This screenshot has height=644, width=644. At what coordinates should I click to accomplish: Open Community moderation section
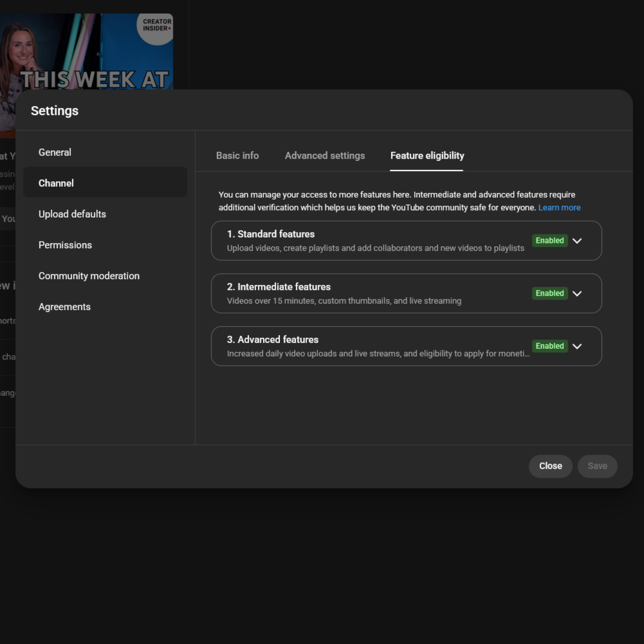(x=89, y=276)
